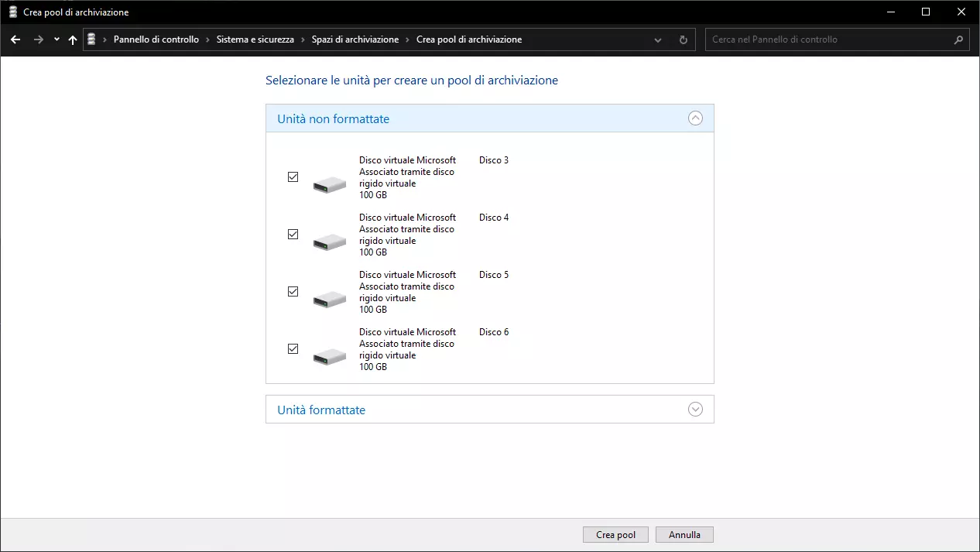Expand the Unità formattate section

[695, 410]
